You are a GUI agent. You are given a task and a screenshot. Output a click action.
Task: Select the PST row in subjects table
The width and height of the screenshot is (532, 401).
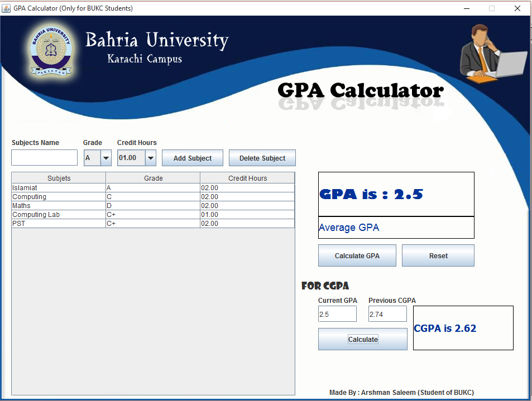[153, 224]
